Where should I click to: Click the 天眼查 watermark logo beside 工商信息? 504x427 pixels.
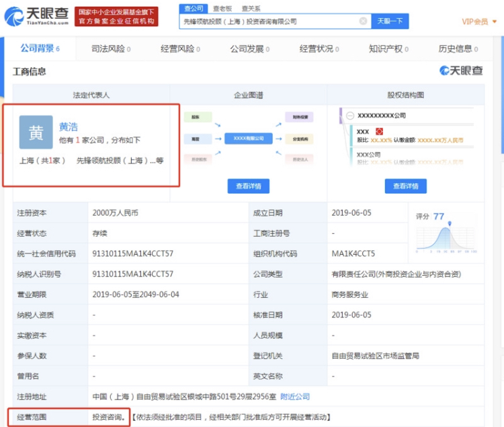tap(461, 71)
